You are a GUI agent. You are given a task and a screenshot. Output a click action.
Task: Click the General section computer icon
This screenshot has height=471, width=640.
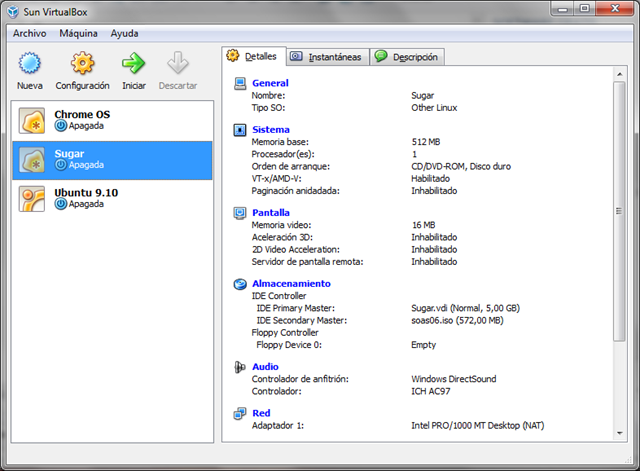point(240,83)
